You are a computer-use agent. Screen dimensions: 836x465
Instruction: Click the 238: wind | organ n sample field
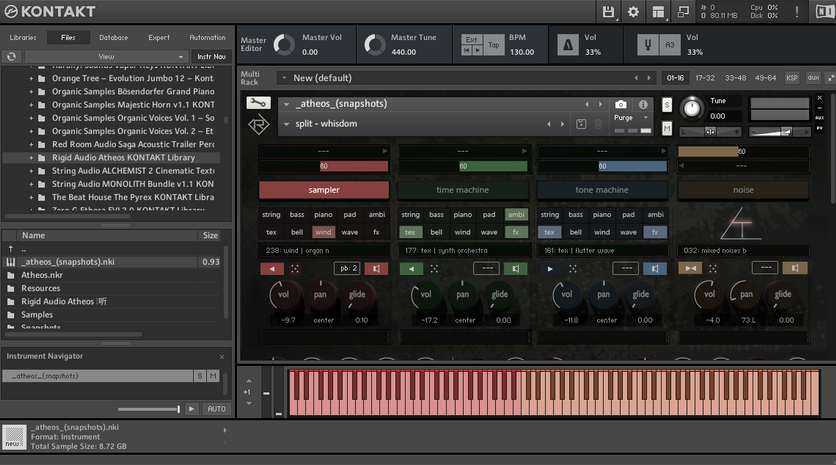tap(324, 251)
